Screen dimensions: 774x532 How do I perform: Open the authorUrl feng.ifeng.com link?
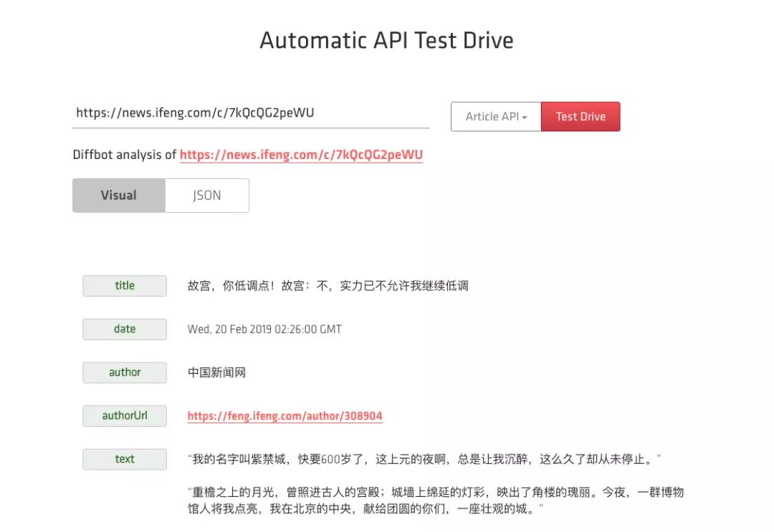pos(285,416)
